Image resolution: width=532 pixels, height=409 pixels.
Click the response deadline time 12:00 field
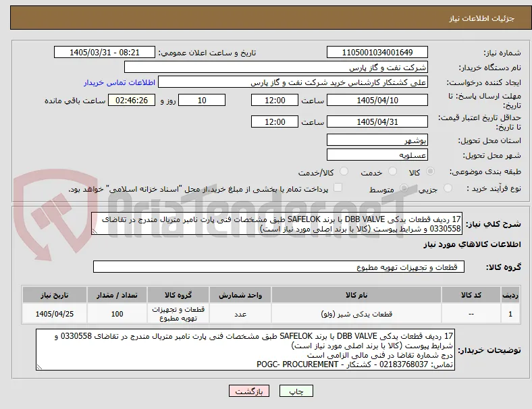click(x=275, y=100)
